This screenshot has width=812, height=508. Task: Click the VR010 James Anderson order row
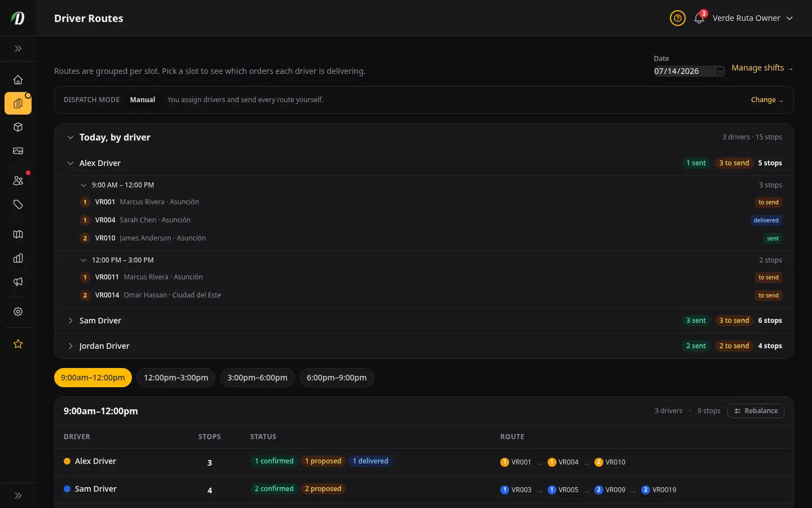tap(424, 238)
